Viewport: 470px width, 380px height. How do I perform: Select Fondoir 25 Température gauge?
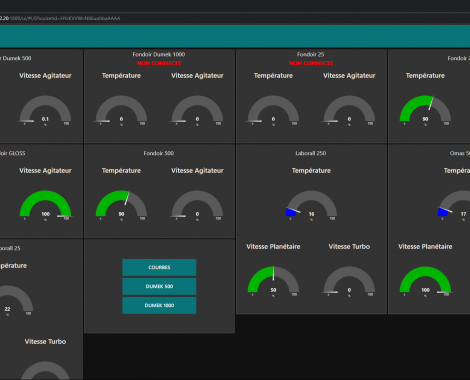[x=273, y=111]
